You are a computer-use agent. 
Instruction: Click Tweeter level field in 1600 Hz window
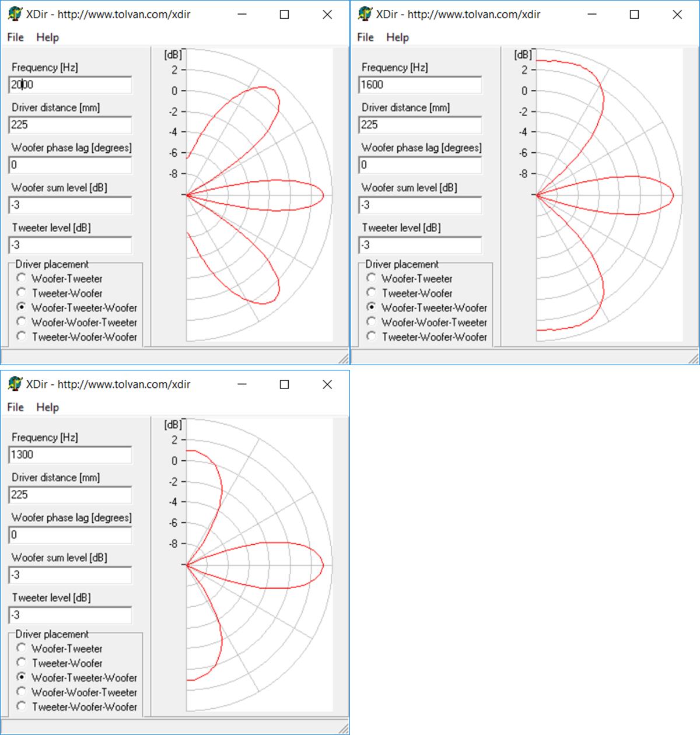[x=421, y=245]
